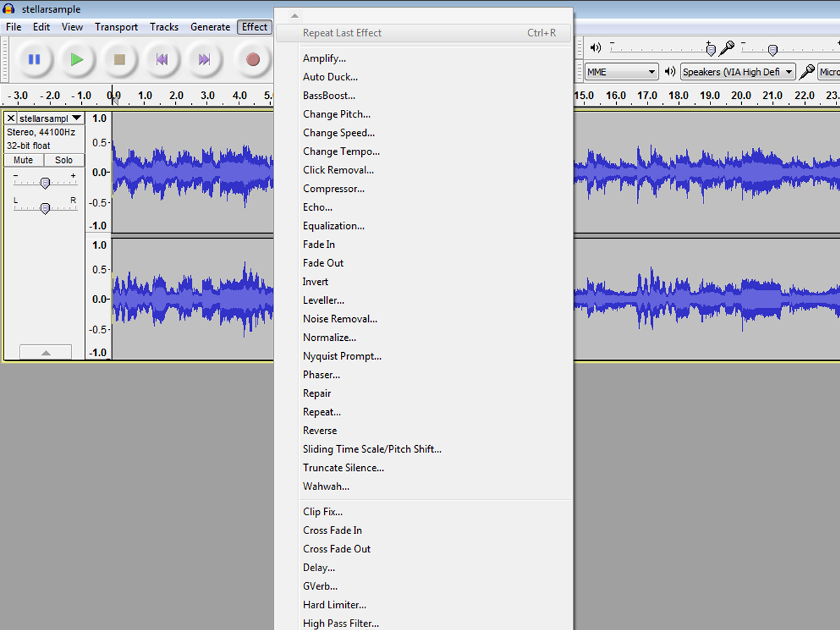Skip to the end of the track
Screen dimensions: 840x630
tap(204, 59)
